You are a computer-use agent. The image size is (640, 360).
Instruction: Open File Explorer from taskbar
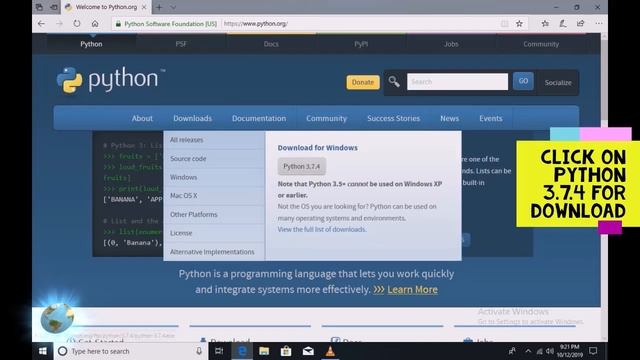click(264, 351)
